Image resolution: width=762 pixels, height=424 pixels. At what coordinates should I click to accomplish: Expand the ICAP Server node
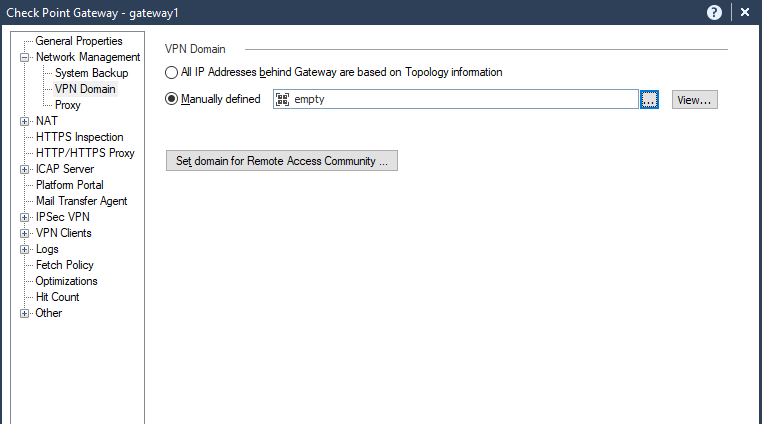pyautogui.click(x=25, y=169)
